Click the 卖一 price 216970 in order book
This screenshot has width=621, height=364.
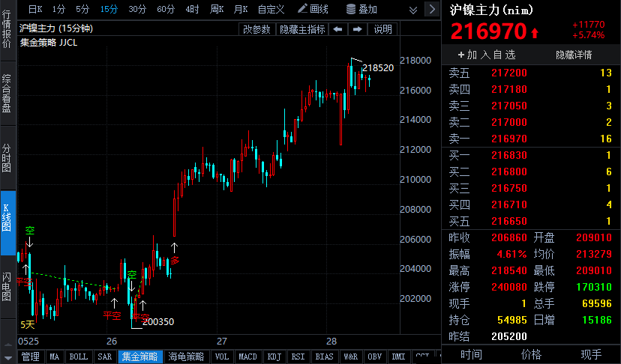[x=509, y=139]
